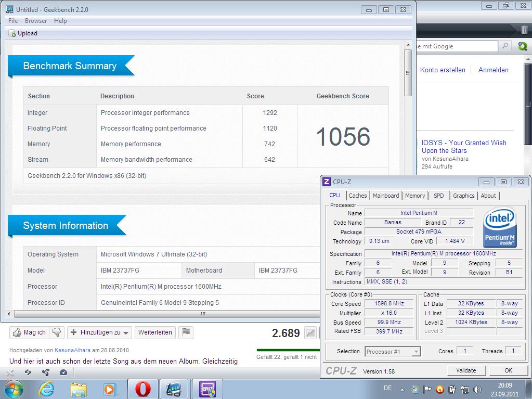This screenshot has width=532, height=399.
Task: Open the video statistics chart icon
Action: (x=310, y=333)
